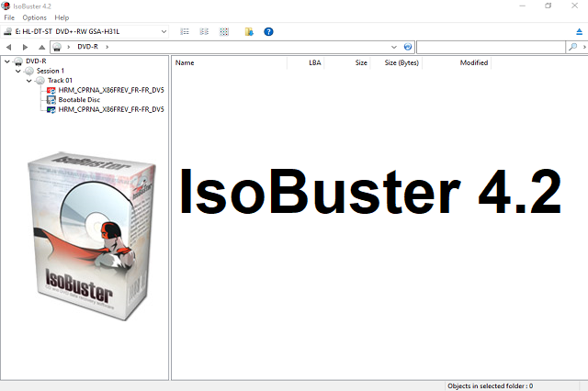This screenshot has height=391, width=588.
Task: Select Track 01 in tree
Action: click(60, 81)
